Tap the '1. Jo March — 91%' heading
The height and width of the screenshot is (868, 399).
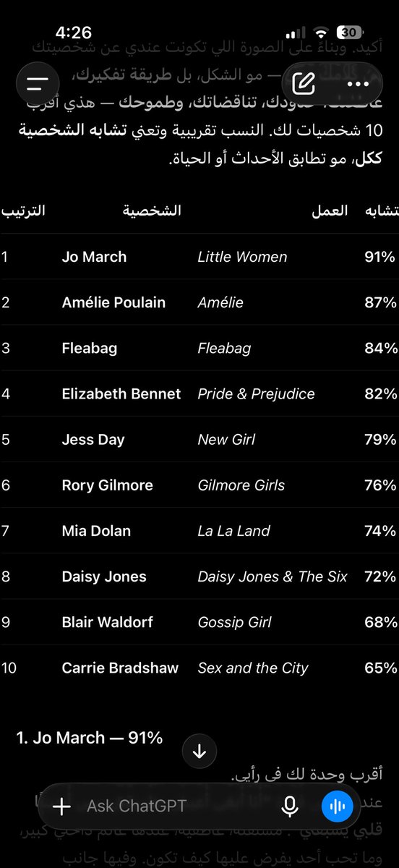click(90, 738)
